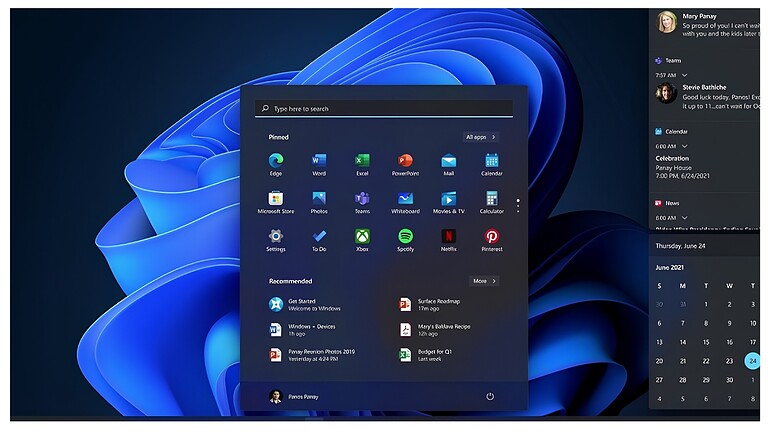Open Windows + Devices document

tap(302, 330)
